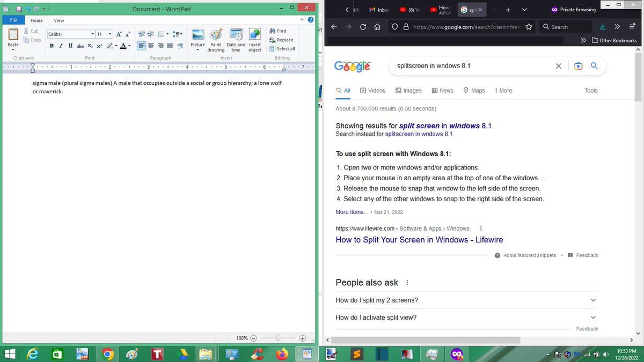
Task: Open the text highlight color dropdown arrow
Action: tap(116, 46)
